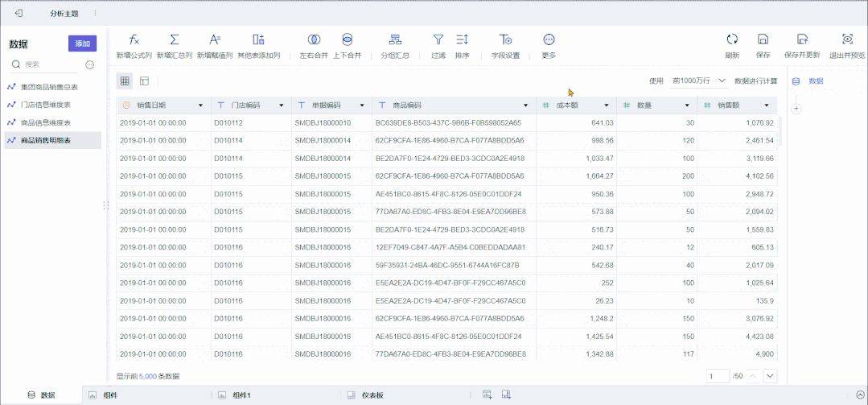Select 左右合并 merge tool

tap(314, 47)
